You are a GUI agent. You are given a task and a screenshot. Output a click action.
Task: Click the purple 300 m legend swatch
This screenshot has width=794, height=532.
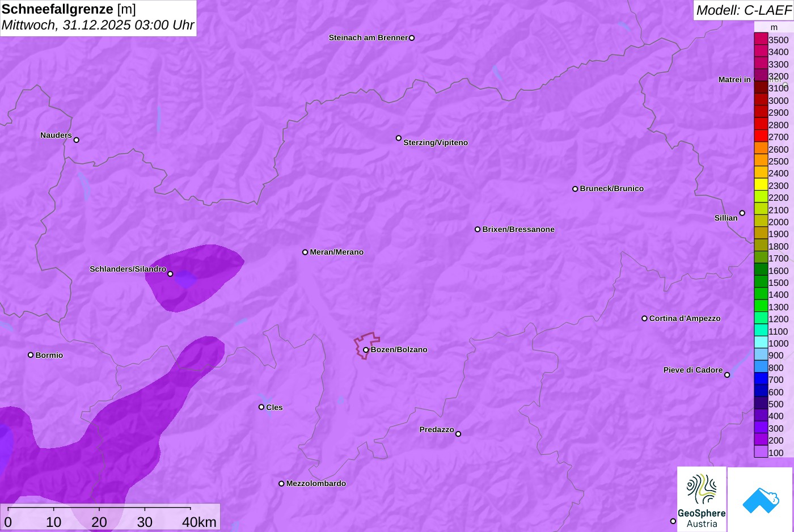coord(761,428)
